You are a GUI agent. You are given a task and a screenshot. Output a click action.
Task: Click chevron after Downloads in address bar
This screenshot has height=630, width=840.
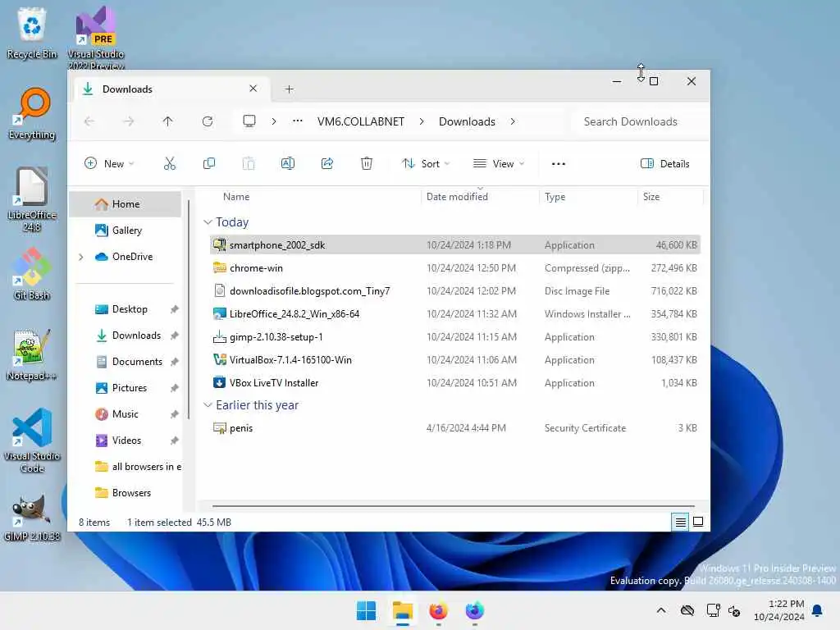[x=513, y=121]
